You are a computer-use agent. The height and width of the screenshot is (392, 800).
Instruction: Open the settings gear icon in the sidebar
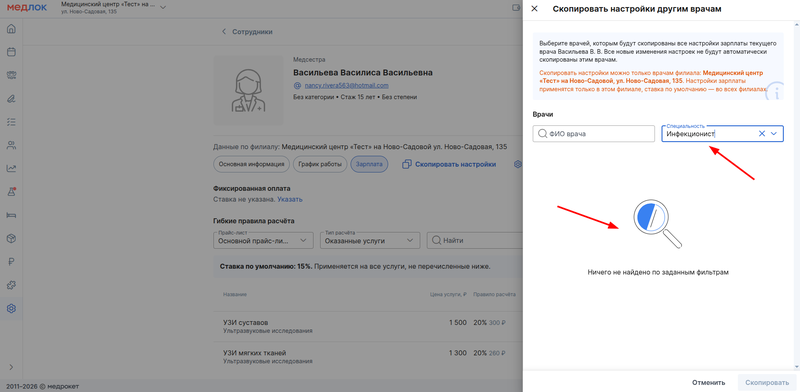11,308
